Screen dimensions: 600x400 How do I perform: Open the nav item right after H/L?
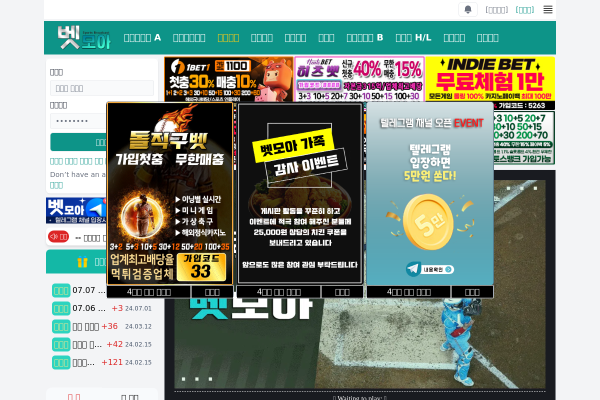[x=454, y=38]
